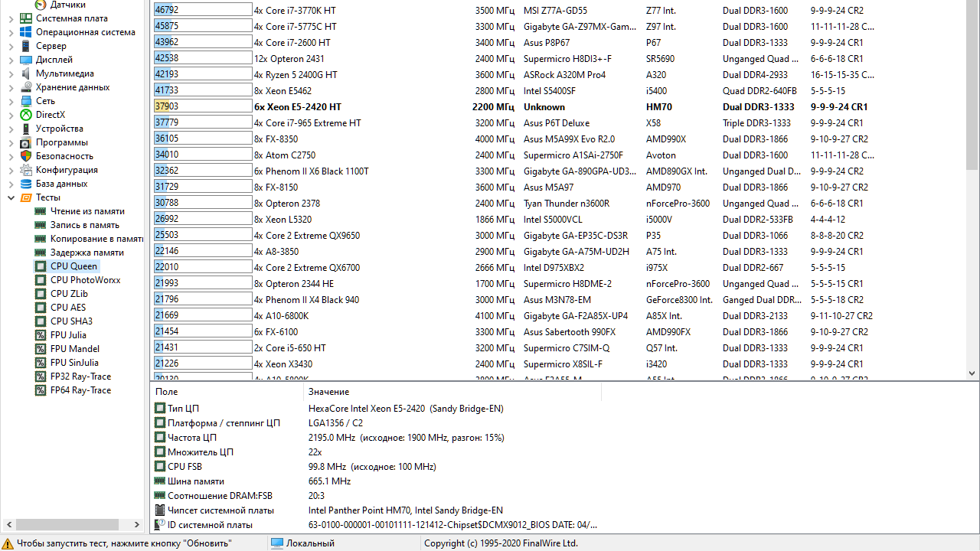
Task: Open the FP32 Ray-Trace benchmark
Action: [x=80, y=377]
